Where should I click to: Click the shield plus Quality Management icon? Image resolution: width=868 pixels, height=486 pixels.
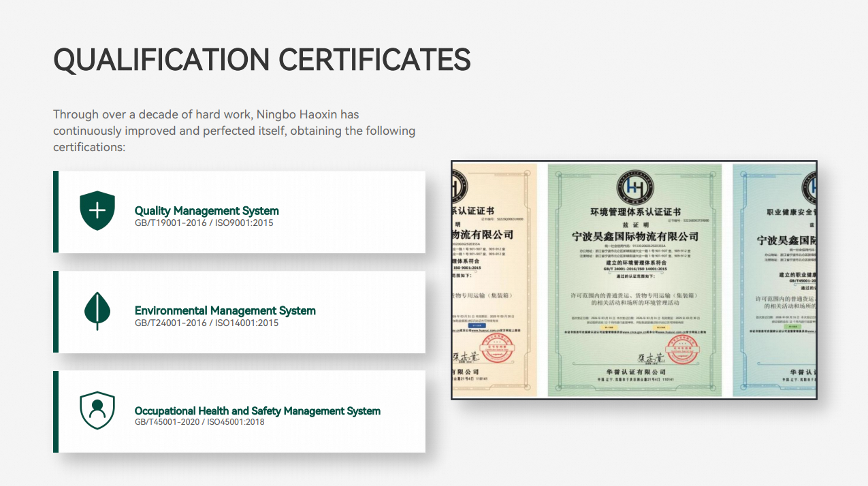click(x=97, y=210)
